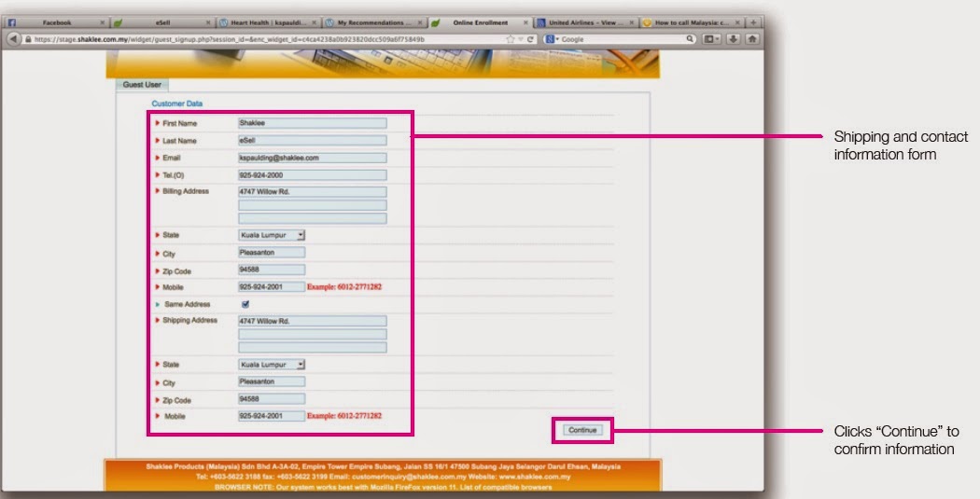
Task: Click the Customer Data heading
Action: pos(177,104)
